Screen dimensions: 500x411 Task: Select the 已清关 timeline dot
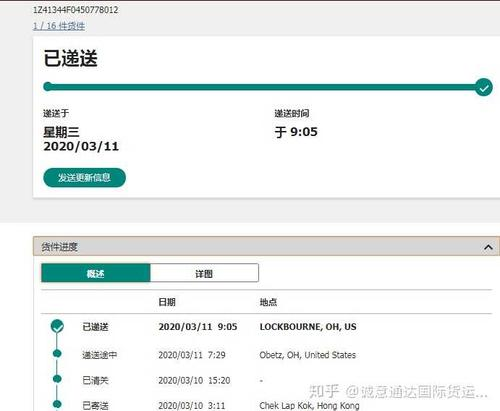pyautogui.click(x=57, y=379)
